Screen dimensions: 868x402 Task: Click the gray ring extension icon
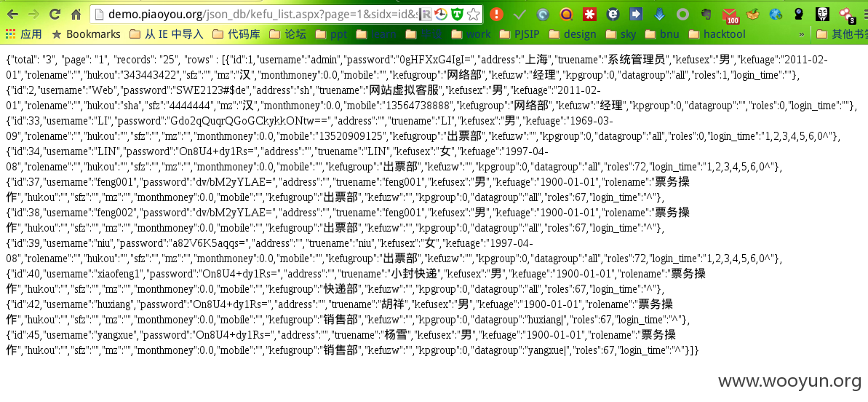tap(683, 15)
